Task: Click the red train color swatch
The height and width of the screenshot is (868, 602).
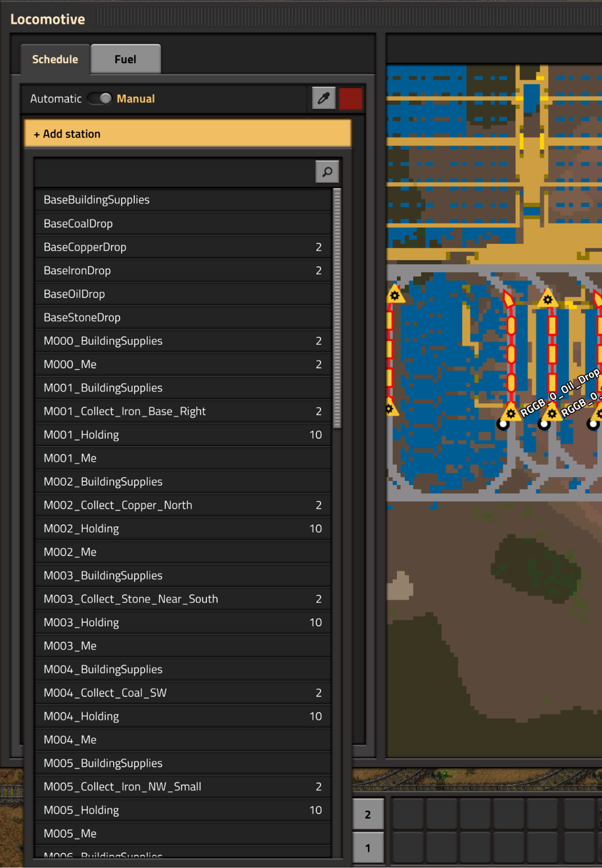Action: click(351, 99)
